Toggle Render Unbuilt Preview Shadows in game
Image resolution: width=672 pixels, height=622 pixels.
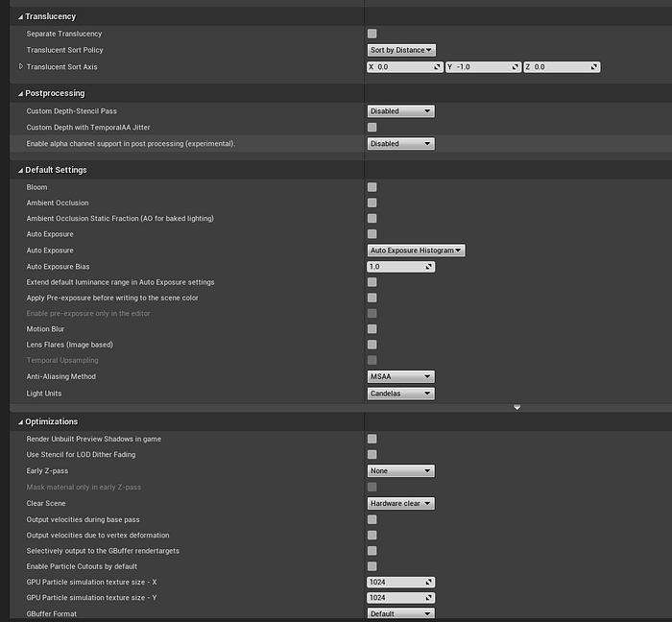(x=372, y=439)
